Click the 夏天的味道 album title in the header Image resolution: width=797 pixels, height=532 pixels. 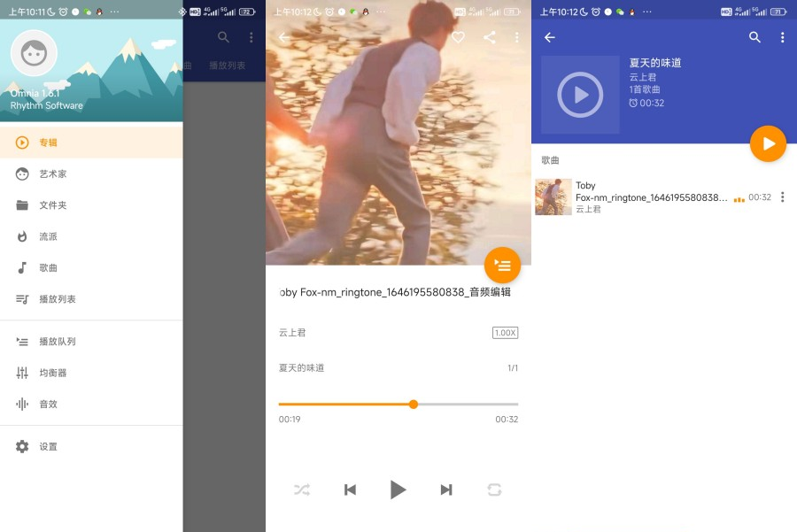(655, 63)
